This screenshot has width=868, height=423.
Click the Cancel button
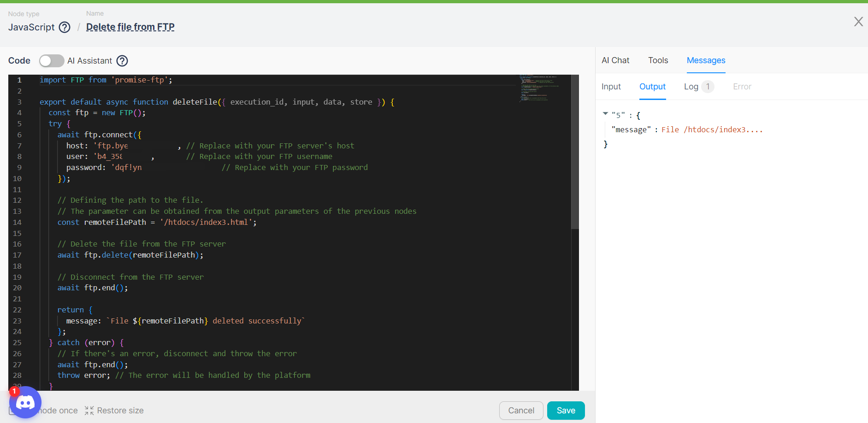521,411
